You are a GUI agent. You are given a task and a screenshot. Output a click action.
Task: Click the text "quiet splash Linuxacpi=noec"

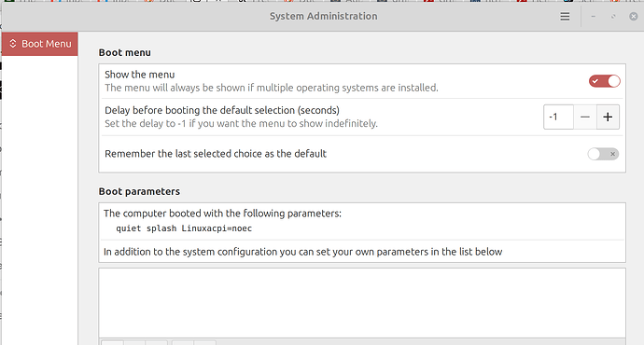pyautogui.click(x=184, y=228)
